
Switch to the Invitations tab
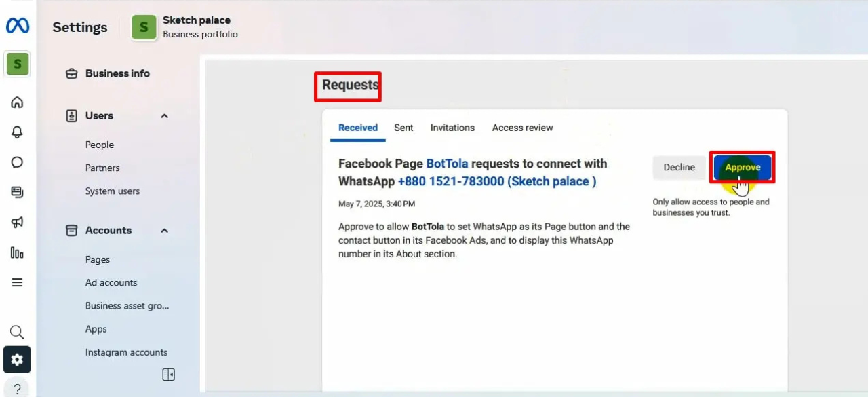click(452, 128)
